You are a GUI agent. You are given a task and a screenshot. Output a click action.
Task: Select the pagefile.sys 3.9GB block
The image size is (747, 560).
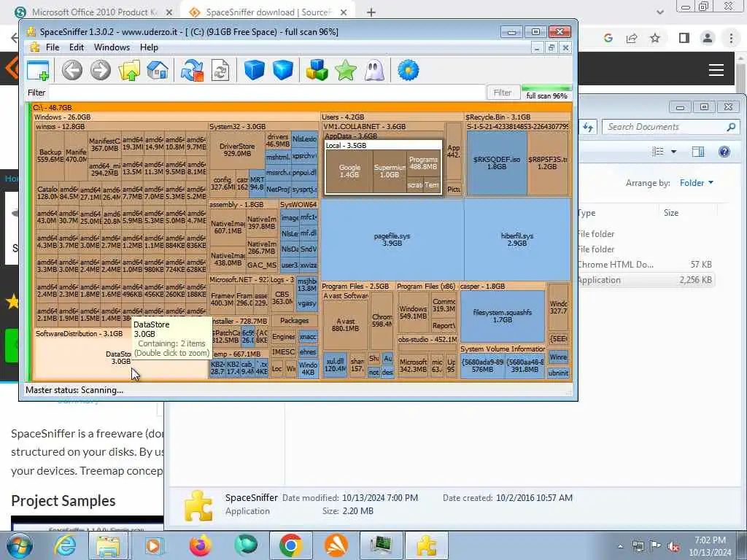(x=392, y=239)
